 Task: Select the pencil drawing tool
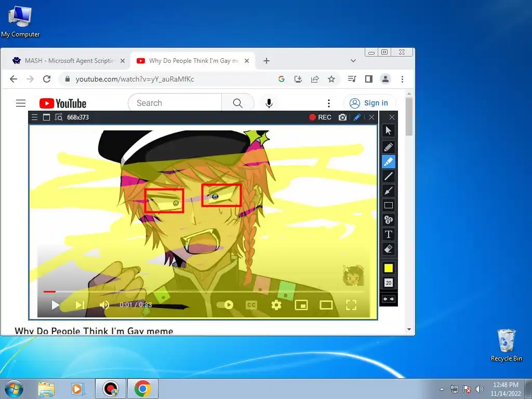[x=389, y=147]
